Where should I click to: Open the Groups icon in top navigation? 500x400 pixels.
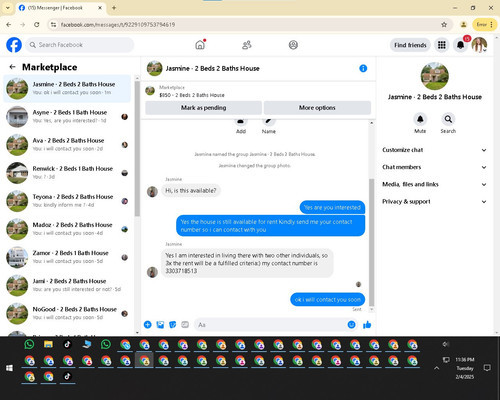pos(293,45)
